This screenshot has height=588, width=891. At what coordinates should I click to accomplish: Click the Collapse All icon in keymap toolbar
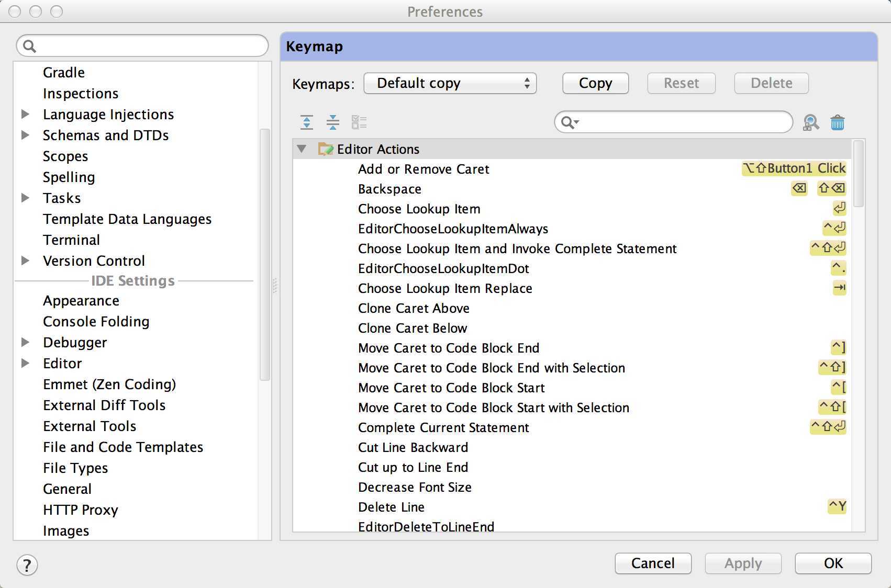click(333, 122)
